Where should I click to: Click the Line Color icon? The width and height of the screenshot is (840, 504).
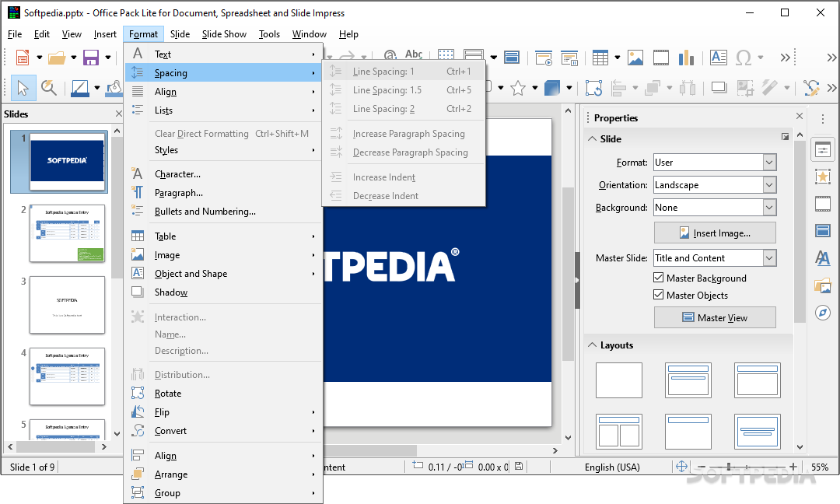(80, 88)
